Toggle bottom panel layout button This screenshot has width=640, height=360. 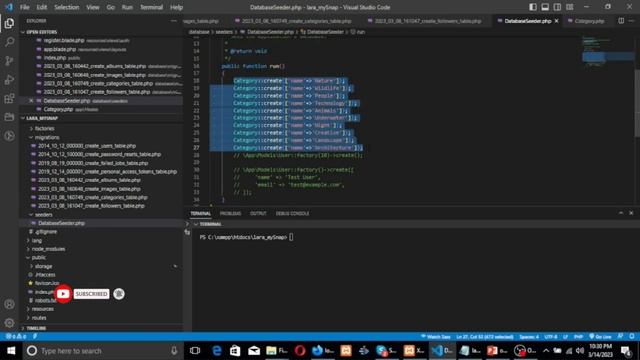click(545, 7)
